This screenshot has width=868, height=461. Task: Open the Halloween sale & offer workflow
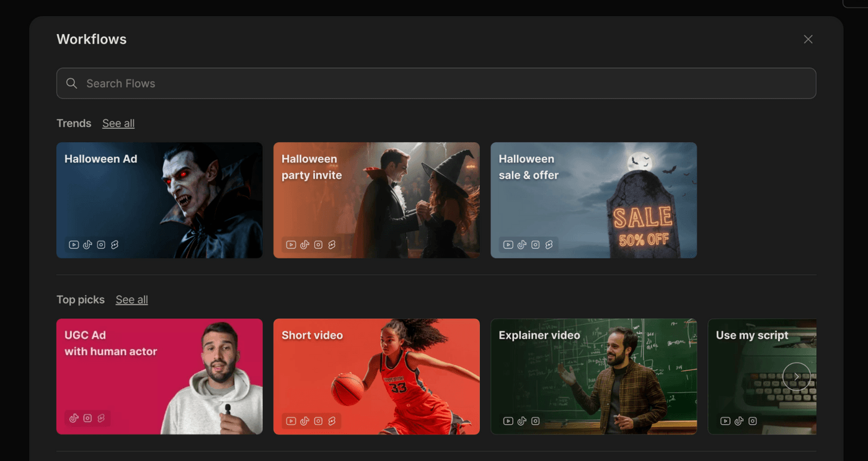tap(593, 200)
